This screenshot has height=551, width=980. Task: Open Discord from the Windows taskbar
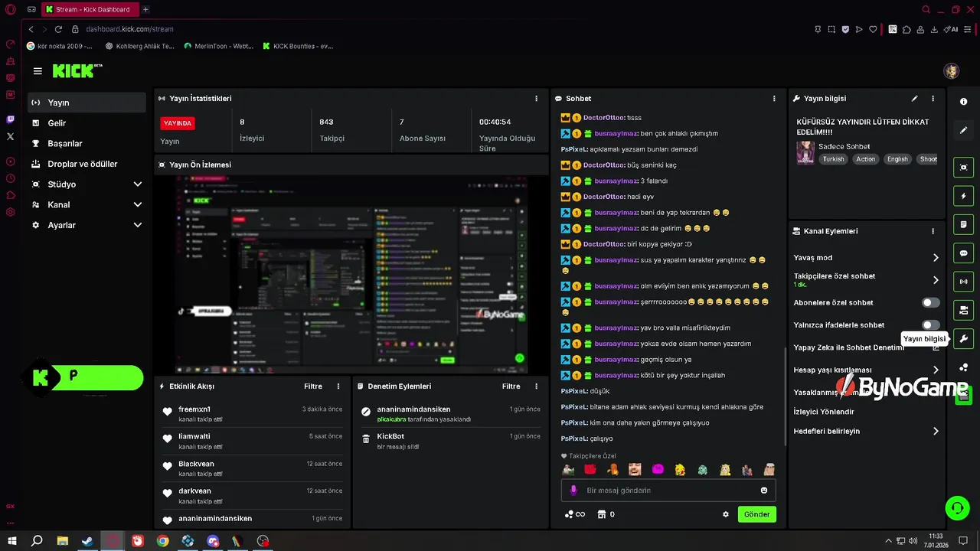(x=213, y=541)
